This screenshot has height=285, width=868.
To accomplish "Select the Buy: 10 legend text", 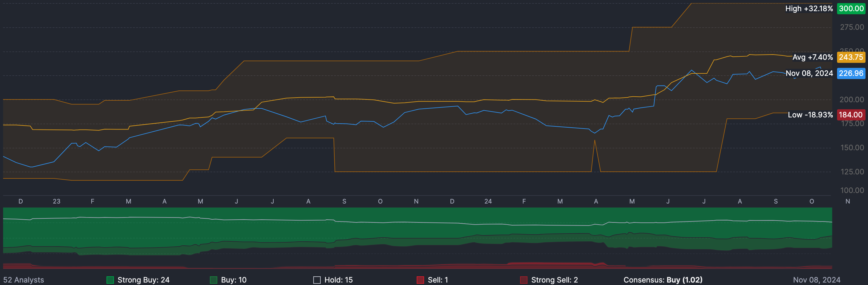I will point(234,280).
